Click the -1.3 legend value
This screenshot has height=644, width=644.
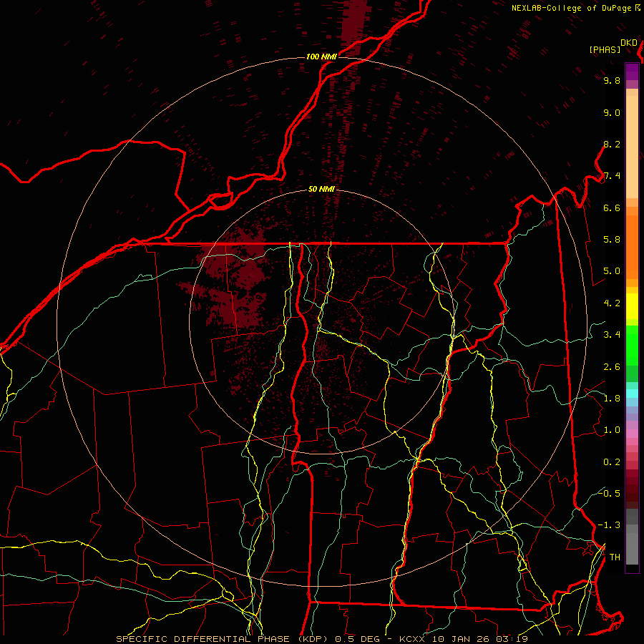610,526
